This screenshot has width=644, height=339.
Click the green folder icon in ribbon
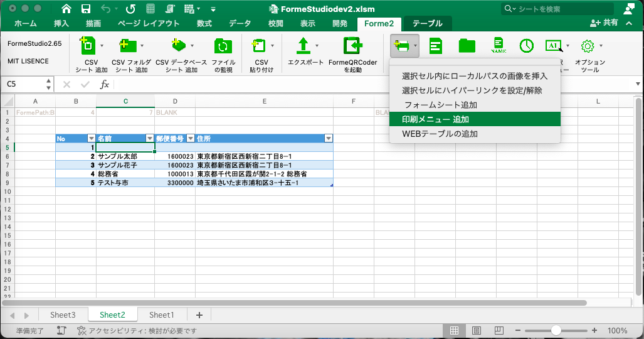467,46
